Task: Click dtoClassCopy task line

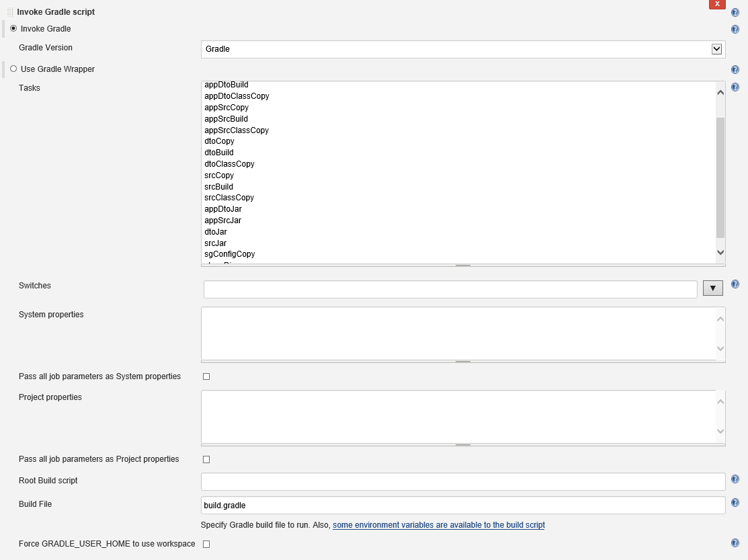Action: click(229, 163)
